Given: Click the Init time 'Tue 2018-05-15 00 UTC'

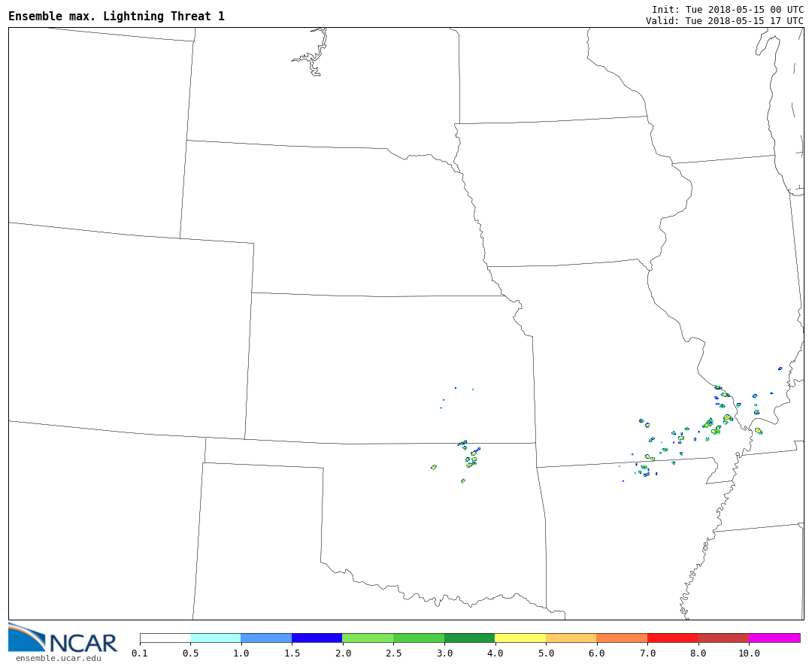Looking at the screenshot, I should coord(744,10).
